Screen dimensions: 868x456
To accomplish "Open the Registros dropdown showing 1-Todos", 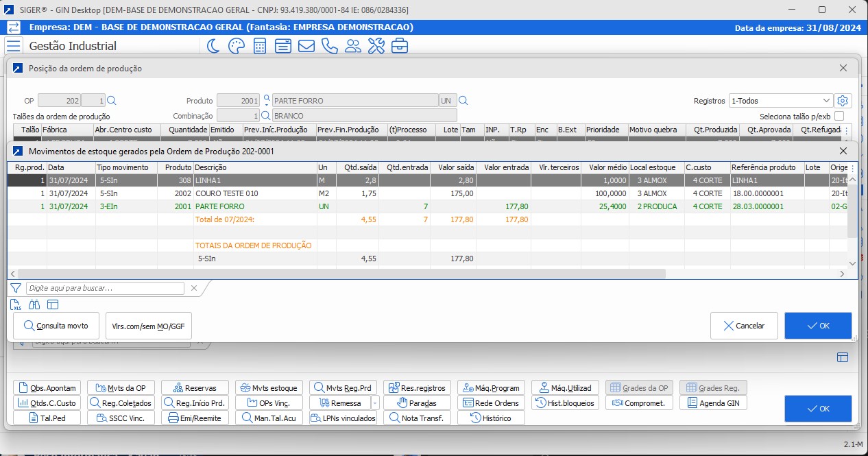I will click(x=781, y=100).
